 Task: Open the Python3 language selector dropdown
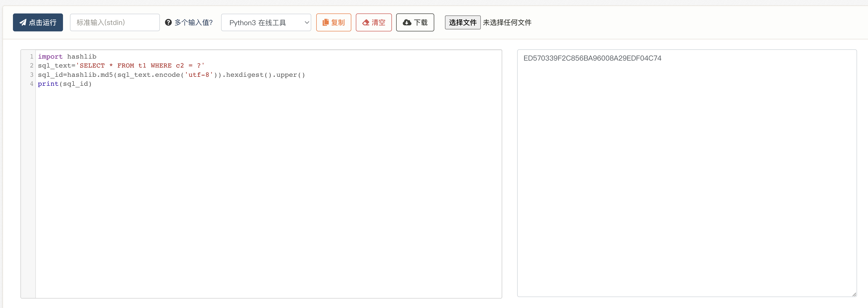(x=266, y=22)
